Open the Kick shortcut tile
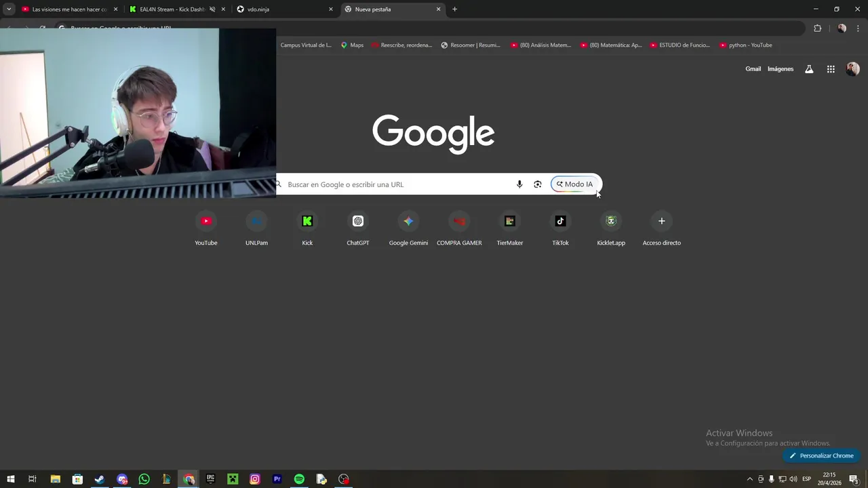The image size is (868, 488). pyautogui.click(x=307, y=229)
